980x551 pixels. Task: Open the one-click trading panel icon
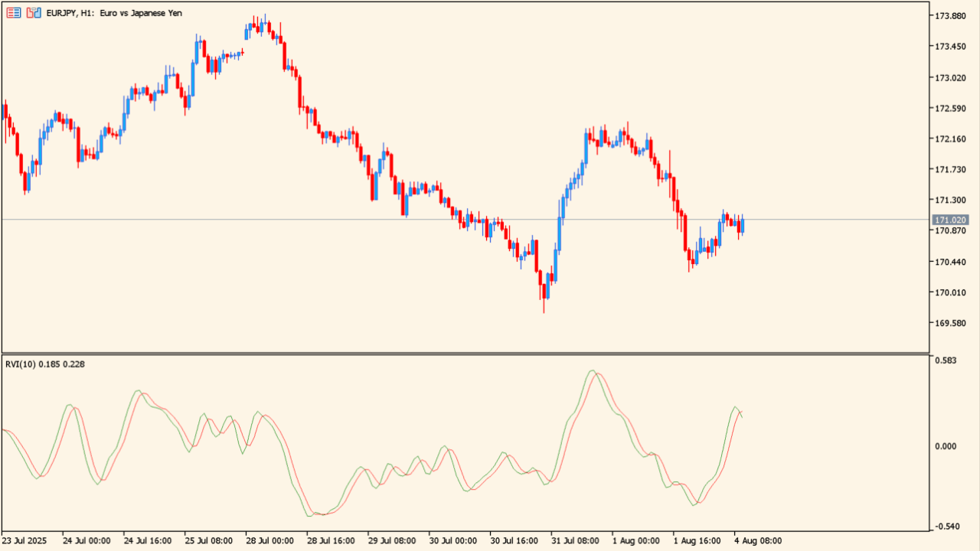(x=13, y=13)
